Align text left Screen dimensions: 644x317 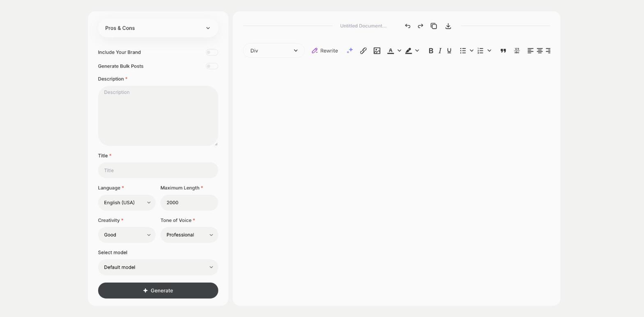pos(530,50)
